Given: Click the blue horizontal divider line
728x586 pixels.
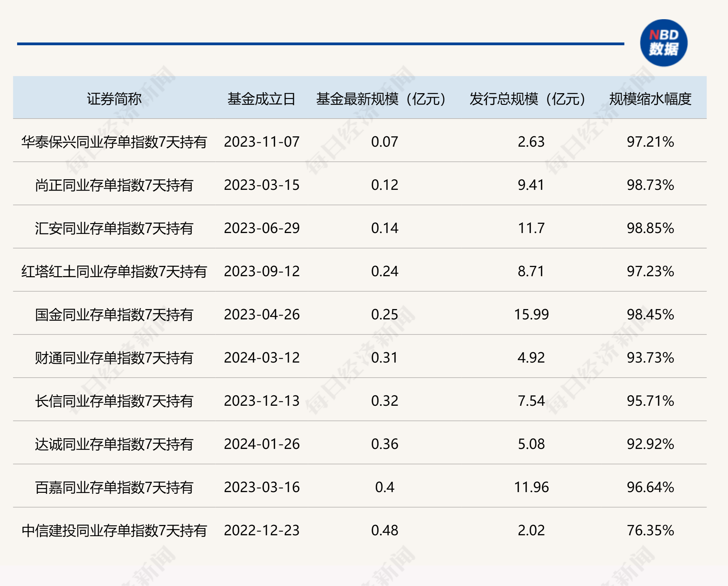Looking at the screenshot, I should [320, 44].
